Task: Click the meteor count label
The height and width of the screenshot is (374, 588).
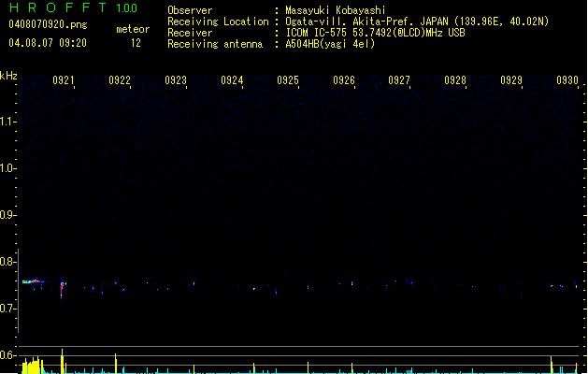Action: pos(133,29)
